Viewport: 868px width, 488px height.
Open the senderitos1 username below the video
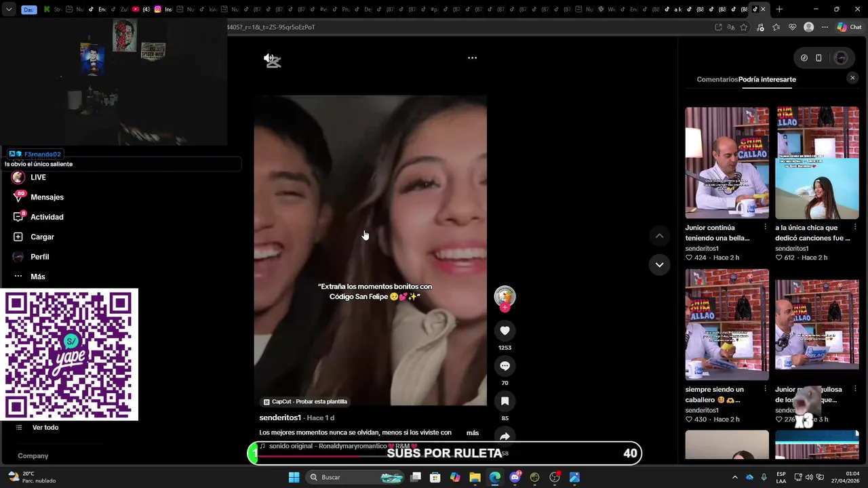pyautogui.click(x=279, y=418)
